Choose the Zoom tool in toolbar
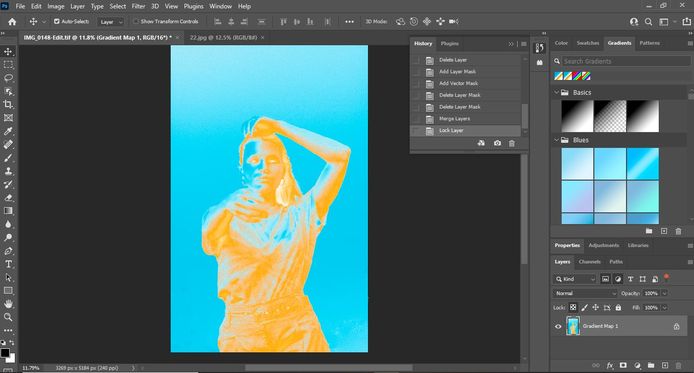694x373 pixels. coord(8,317)
